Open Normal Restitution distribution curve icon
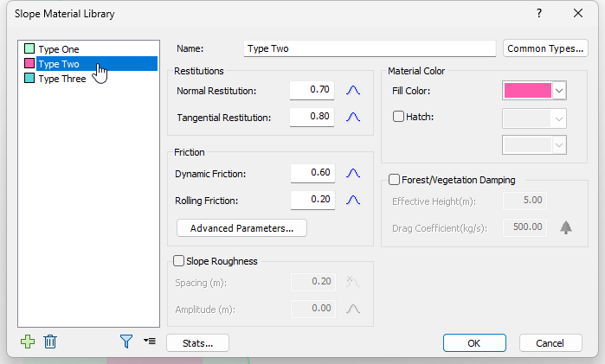 [x=353, y=90]
